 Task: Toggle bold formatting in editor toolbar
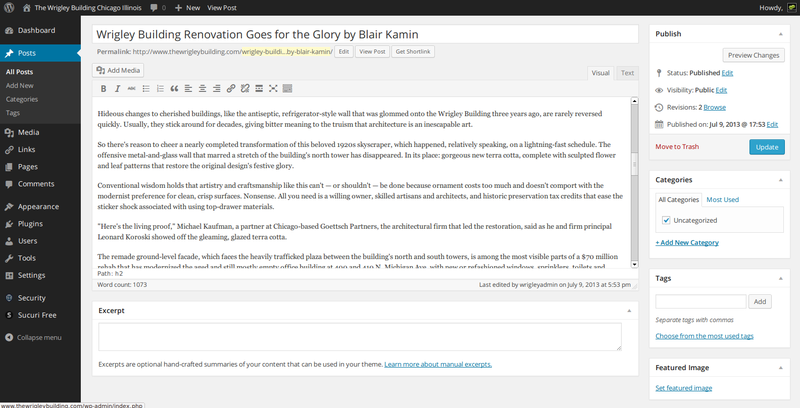coord(103,88)
